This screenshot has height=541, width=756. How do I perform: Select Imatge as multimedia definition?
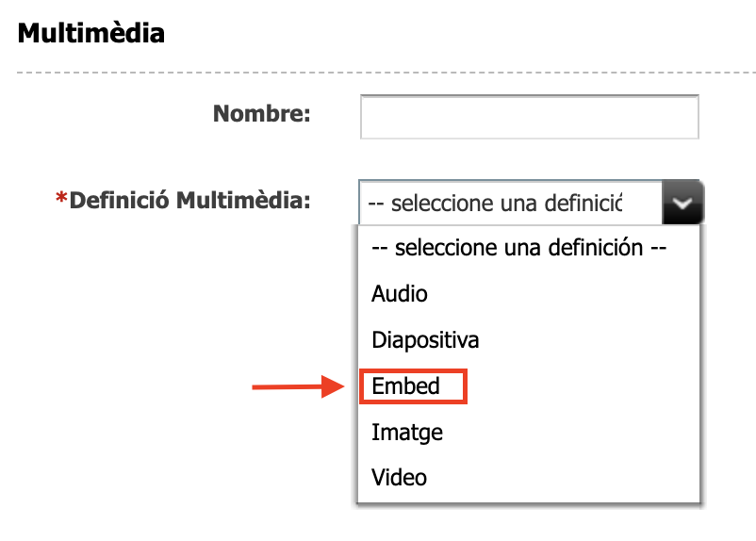point(407,433)
